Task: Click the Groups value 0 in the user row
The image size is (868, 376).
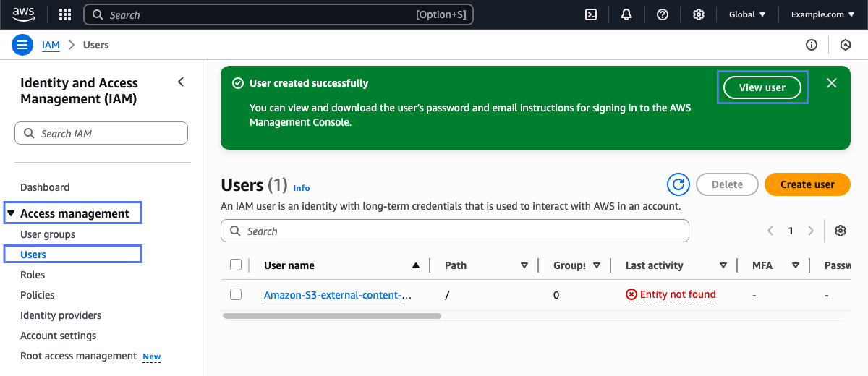Action: click(556, 295)
